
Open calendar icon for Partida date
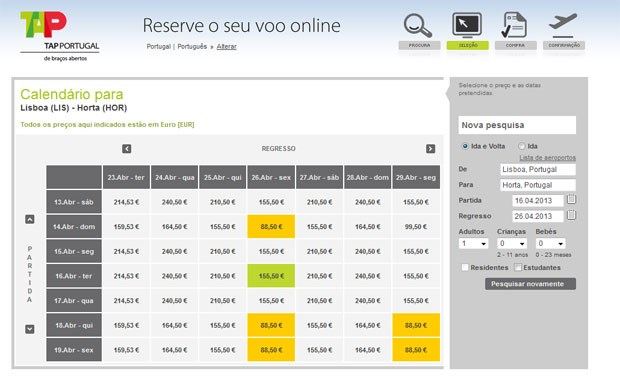pyautogui.click(x=571, y=199)
